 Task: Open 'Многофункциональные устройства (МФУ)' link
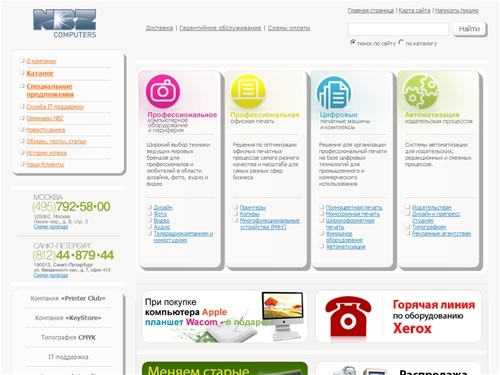click(270, 224)
